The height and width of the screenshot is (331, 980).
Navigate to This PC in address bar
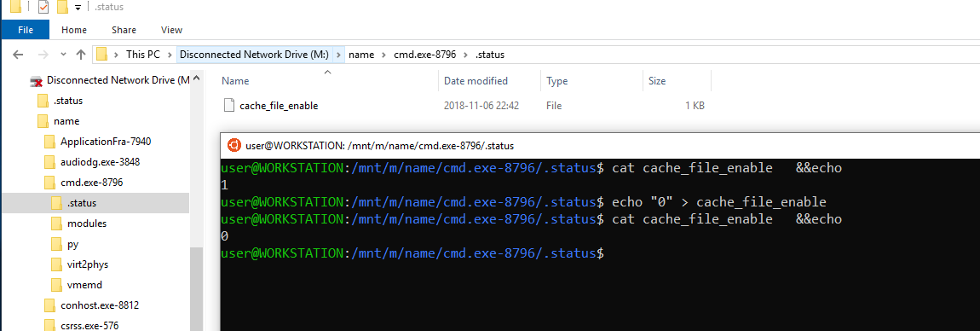pos(142,55)
